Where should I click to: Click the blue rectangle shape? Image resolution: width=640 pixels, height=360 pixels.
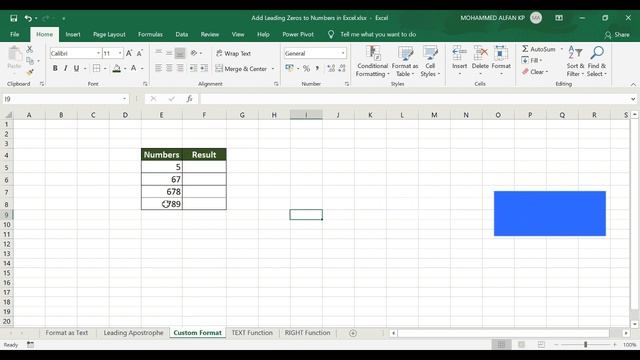tap(550, 213)
